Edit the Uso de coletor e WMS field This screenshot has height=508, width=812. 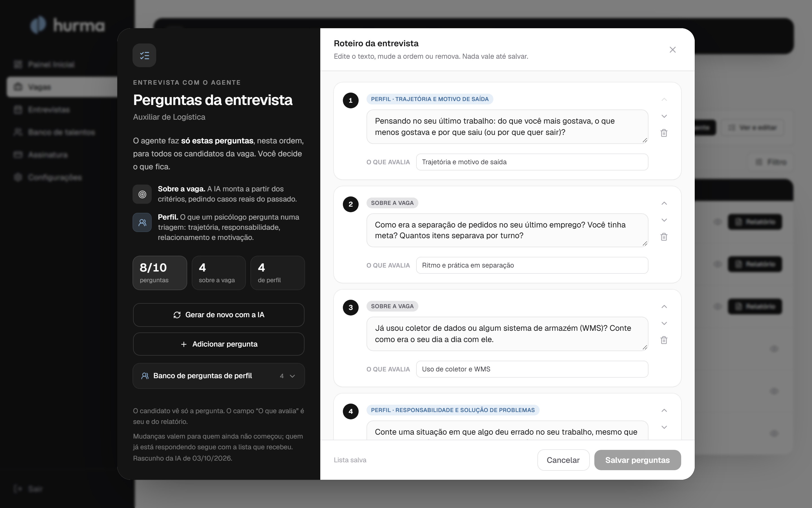coord(532,369)
